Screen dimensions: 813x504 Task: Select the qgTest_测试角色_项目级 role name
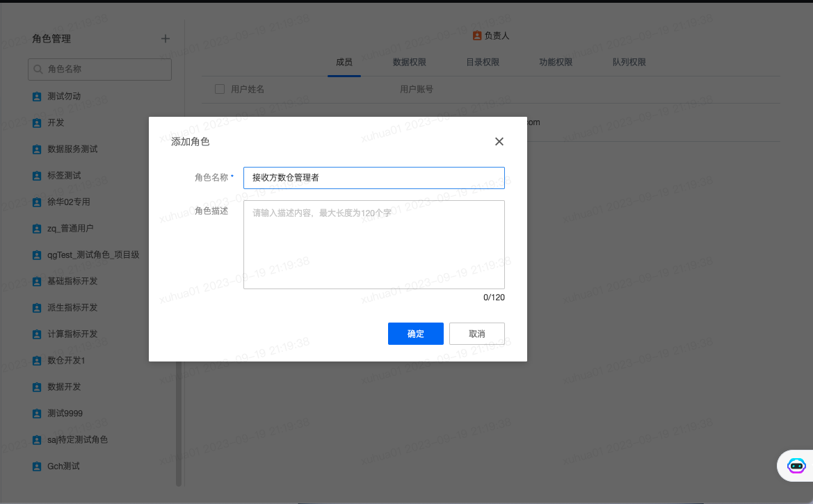pos(93,255)
